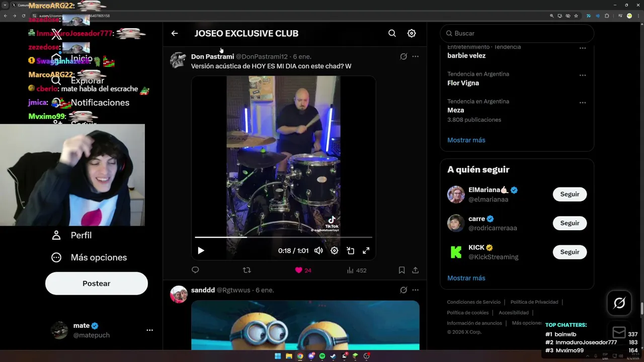The width and height of the screenshot is (644, 362).
Task: Open Política de Privacidad link
Action: pos(534,302)
